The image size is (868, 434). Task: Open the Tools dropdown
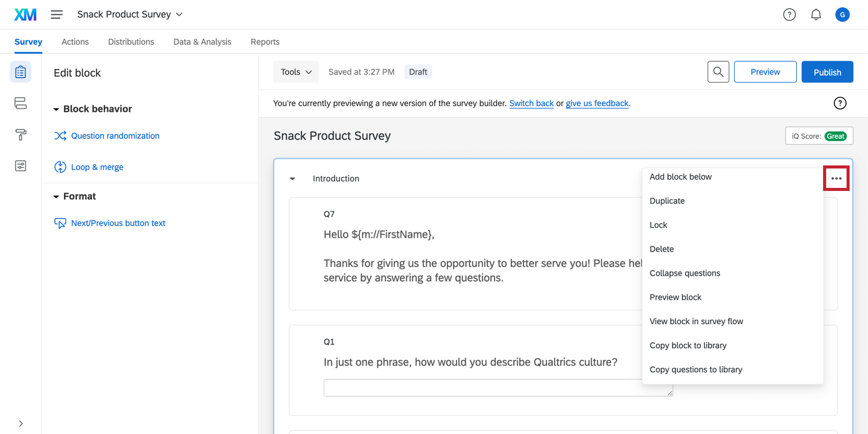pyautogui.click(x=296, y=72)
